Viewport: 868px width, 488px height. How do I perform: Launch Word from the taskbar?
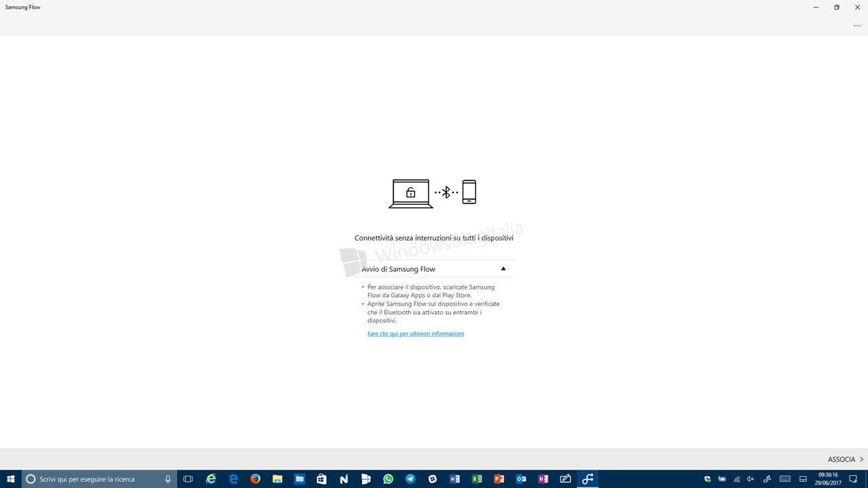pos(454,479)
